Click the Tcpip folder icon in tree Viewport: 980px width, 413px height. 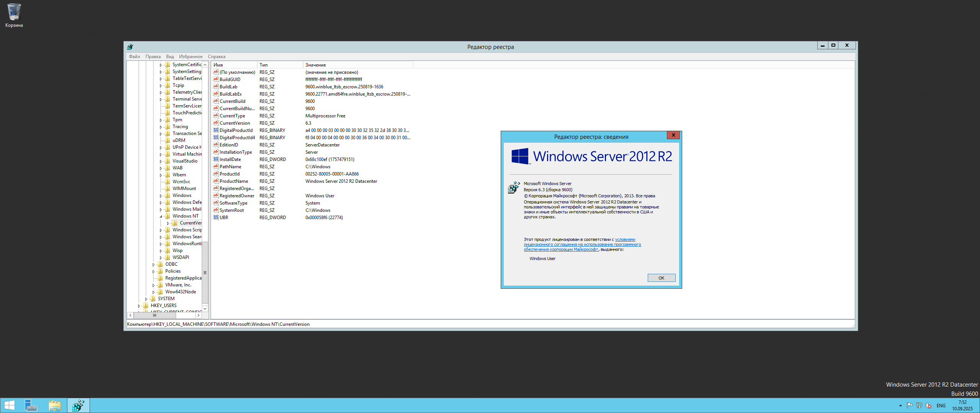pos(168,85)
